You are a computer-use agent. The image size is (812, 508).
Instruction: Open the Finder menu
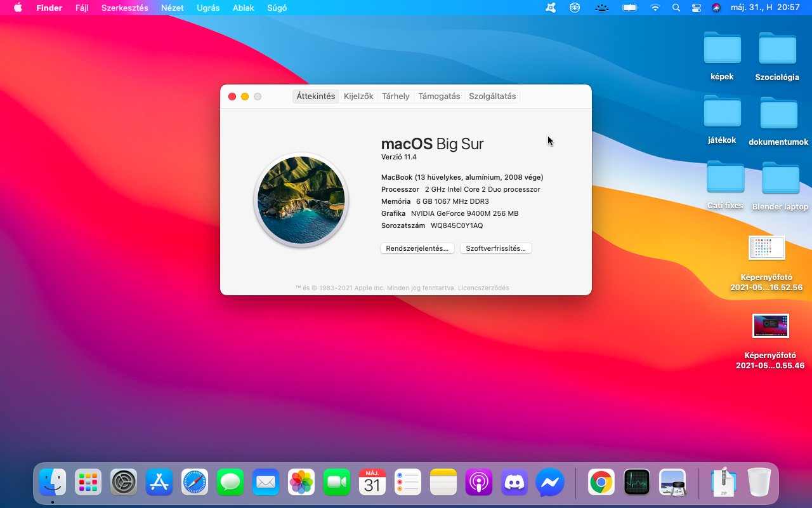(x=49, y=8)
